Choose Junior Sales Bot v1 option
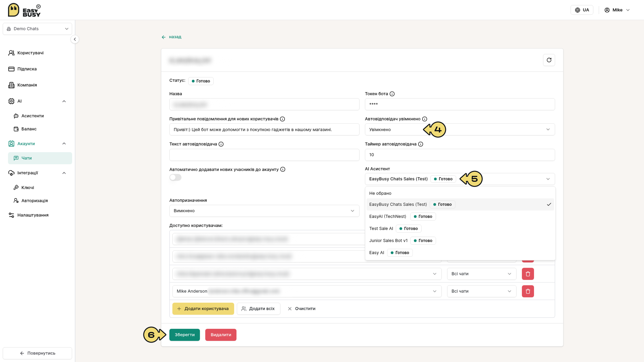Screen dimensions: 644x362 coord(460,241)
